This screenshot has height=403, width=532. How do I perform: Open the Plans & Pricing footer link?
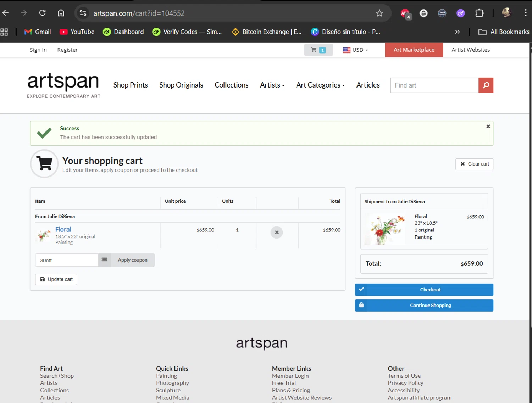pos(291,390)
